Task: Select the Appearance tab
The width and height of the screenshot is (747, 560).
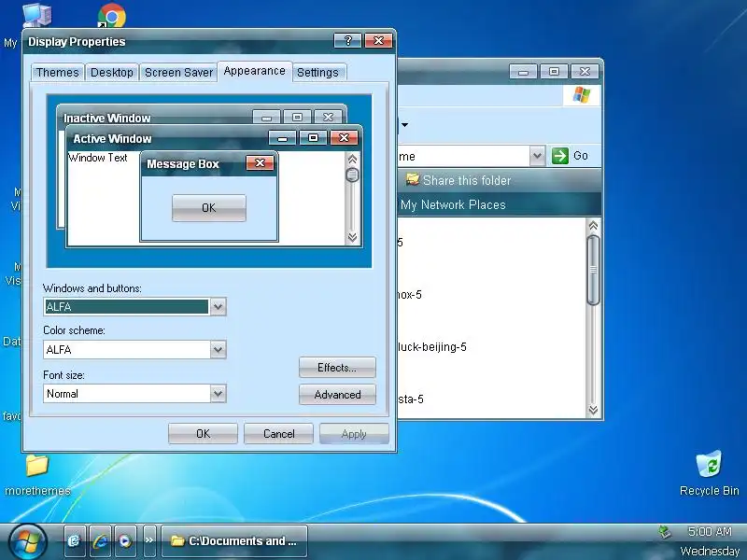Action: 254,71
